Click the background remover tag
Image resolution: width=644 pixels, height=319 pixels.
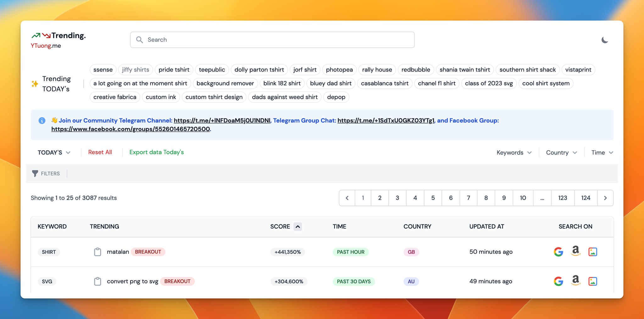click(x=225, y=84)
